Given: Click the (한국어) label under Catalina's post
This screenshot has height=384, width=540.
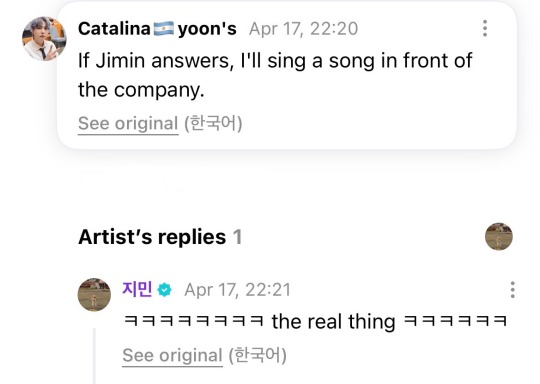Looking at the screenshot, I should (x=213, y=123).
